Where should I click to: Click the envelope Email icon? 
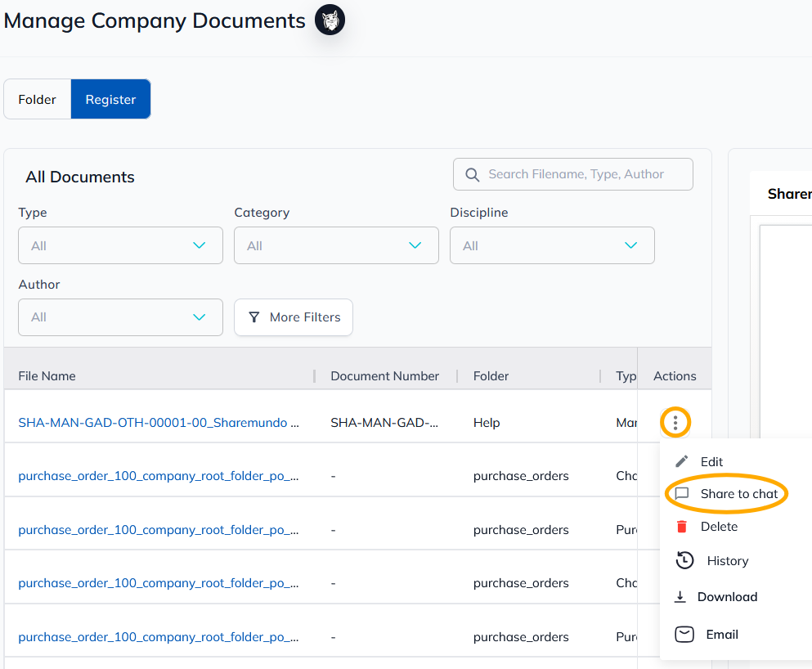tap(684, 635)
